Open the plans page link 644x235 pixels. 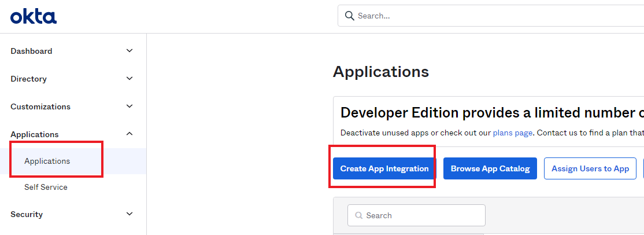pyautogui.click(x=513, y=133)
